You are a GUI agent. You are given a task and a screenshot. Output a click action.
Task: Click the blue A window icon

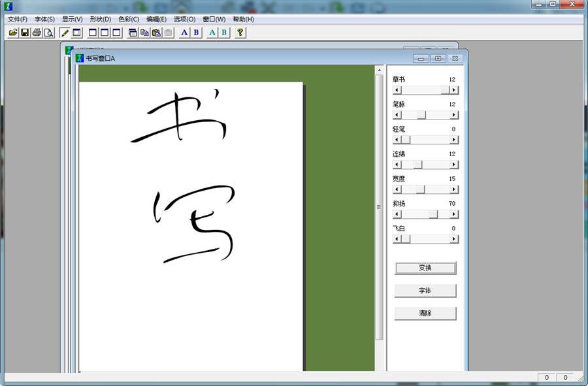[x=184, y=33]
